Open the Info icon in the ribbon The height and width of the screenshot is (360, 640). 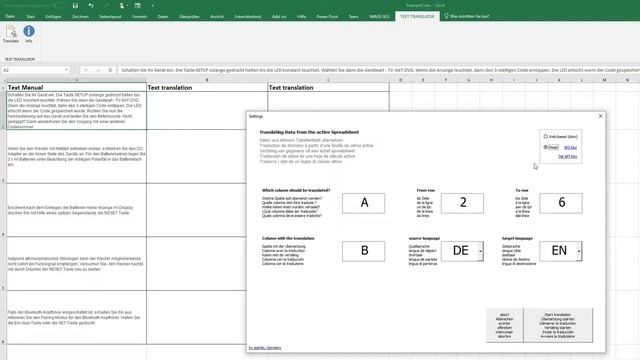[x=29, y=34]
